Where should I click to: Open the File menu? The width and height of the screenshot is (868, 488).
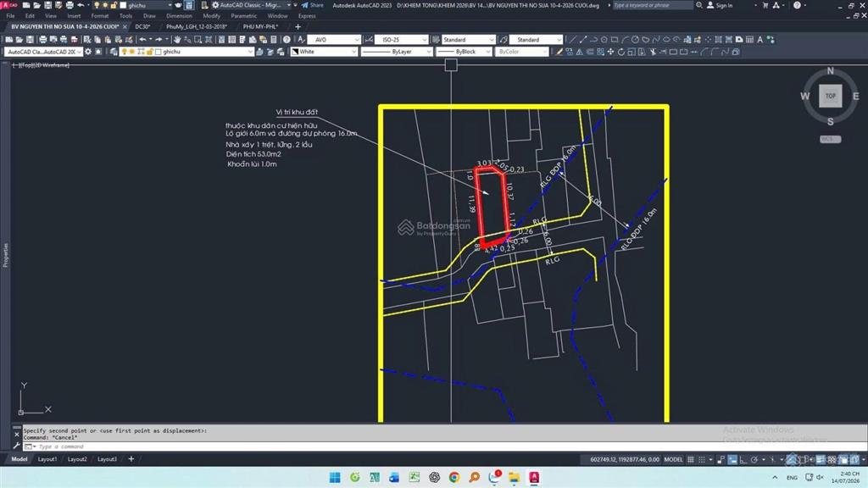pos(10,16)
